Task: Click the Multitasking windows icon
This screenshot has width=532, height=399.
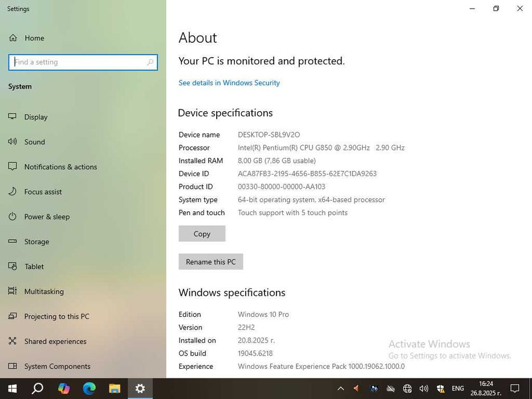Action: tap(12, 291)
